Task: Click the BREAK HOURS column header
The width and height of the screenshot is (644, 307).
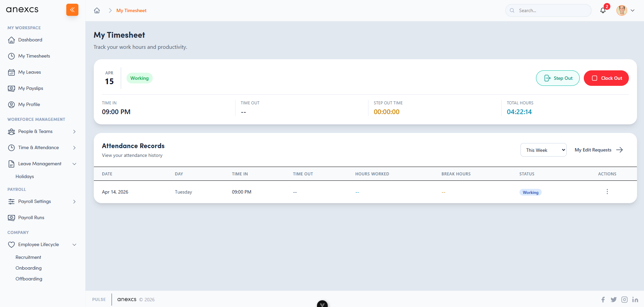Action: pyautogui.click(x=456, y=174)
